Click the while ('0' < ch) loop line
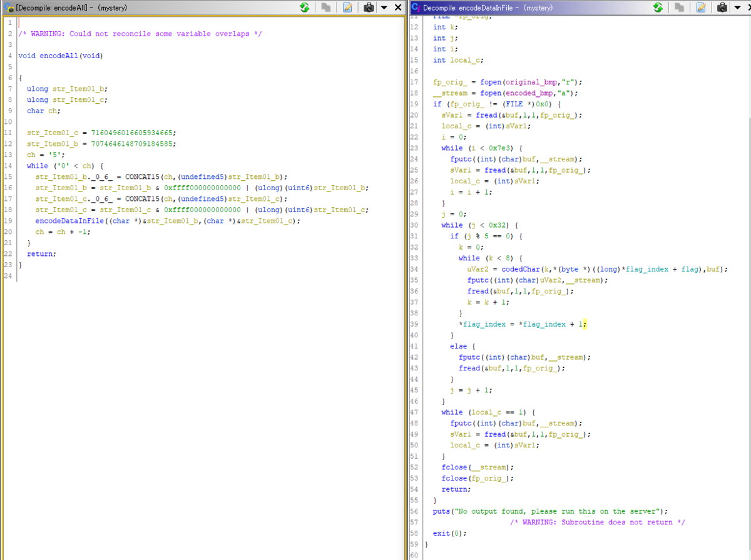The image size is (751, 560). pyautogui.click(x=65, y=166)
